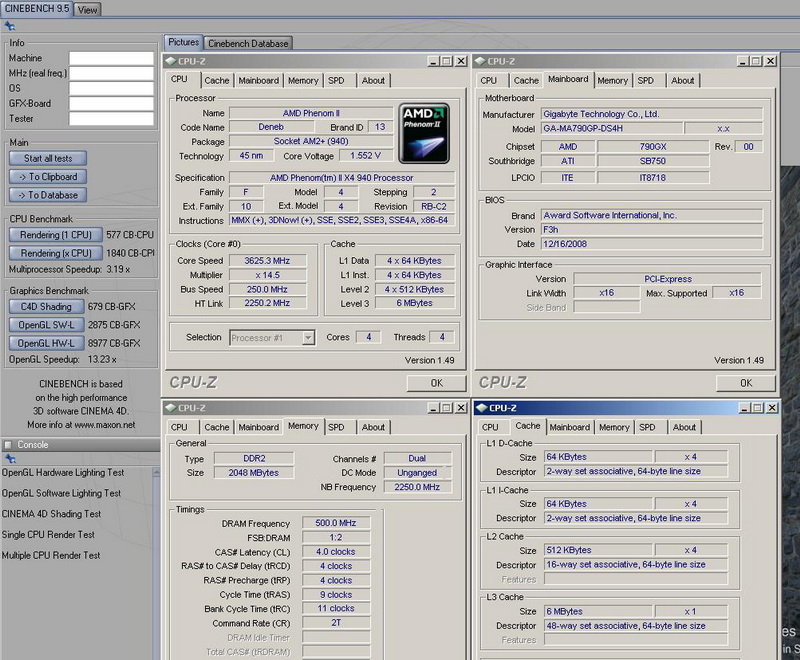This screenshot has width=800, height=660.
Task: Open SPD tab in top-left CPU-Z window
Action: point(336,80)
